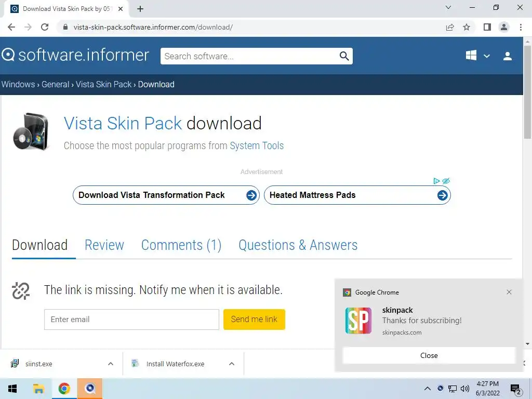Click the Send me link button
Screen dimensions: 532x399
point(254,320)
